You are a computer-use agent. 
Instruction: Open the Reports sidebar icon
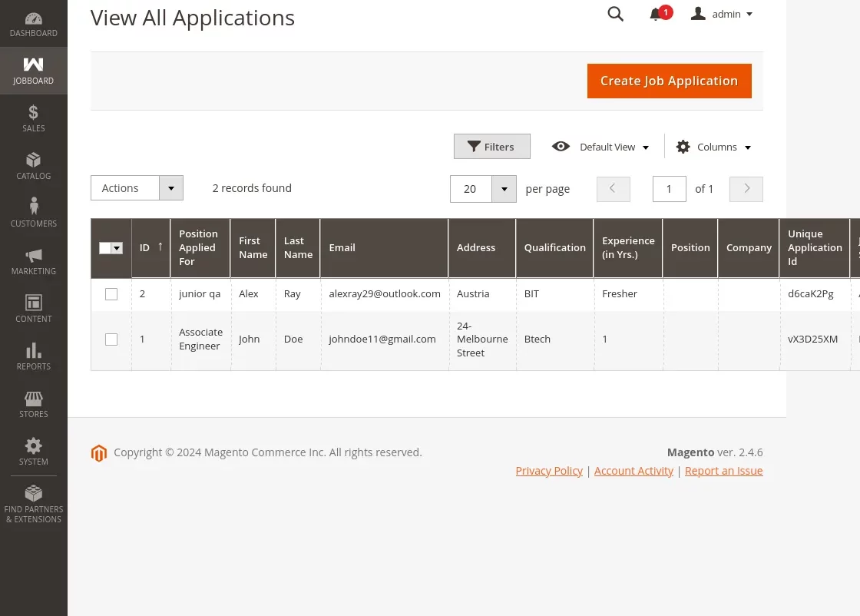(x=33, y=356)
